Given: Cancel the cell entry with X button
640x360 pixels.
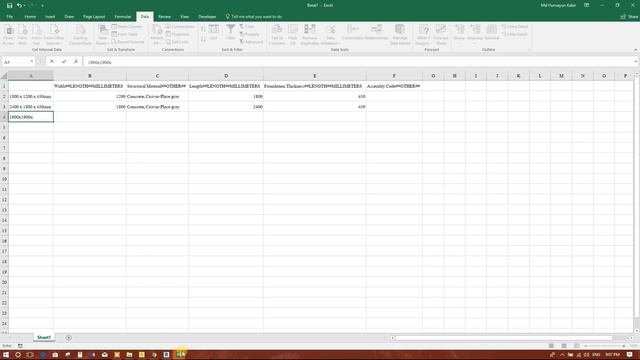Looking at the screenshot, I should 52,62.
